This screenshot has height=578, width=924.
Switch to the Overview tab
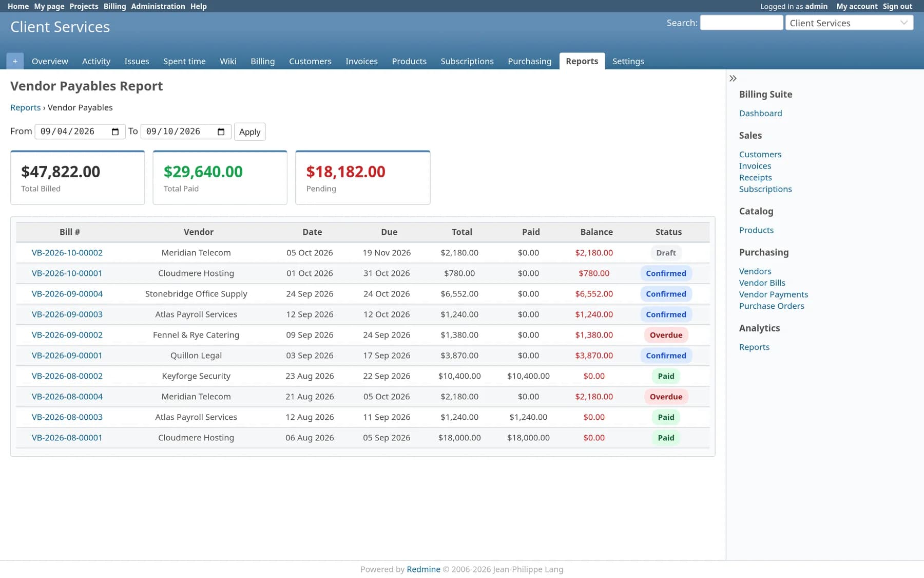click(x=50, y=61)
